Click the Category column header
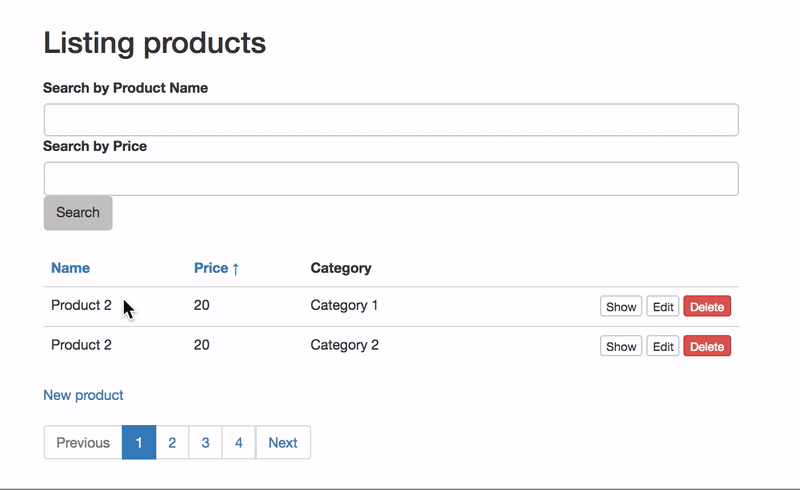Image resolution: width=800 pixels, height=490 pixels. tap(341, 268)
